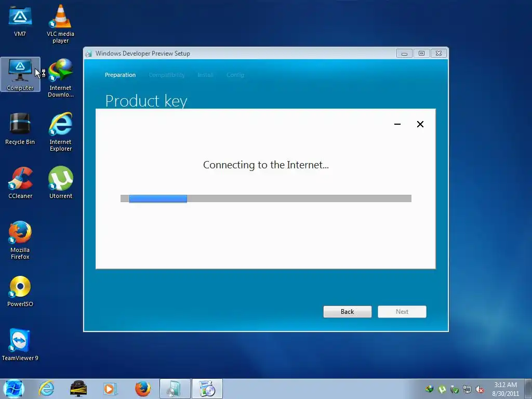532x399 pixels.
Task: Minimize the Windows Developer Preview Setup window
Action: 404,54
